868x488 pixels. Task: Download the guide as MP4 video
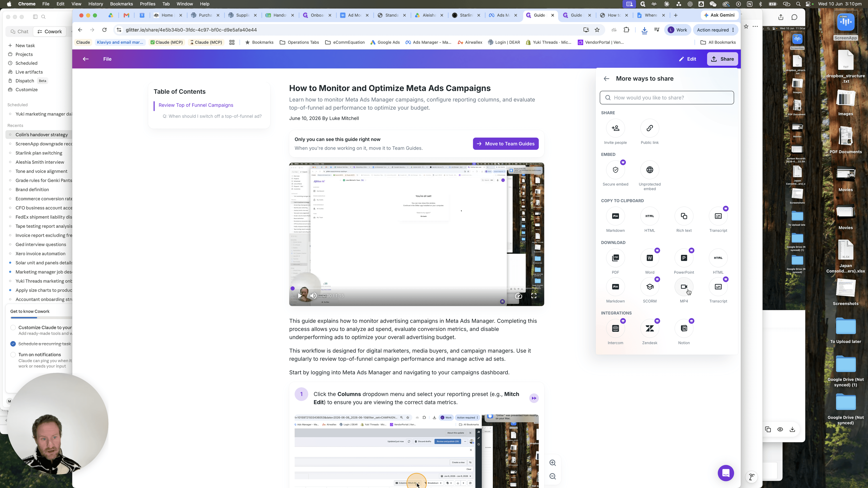pyautogui.click(x=684, y=287)
